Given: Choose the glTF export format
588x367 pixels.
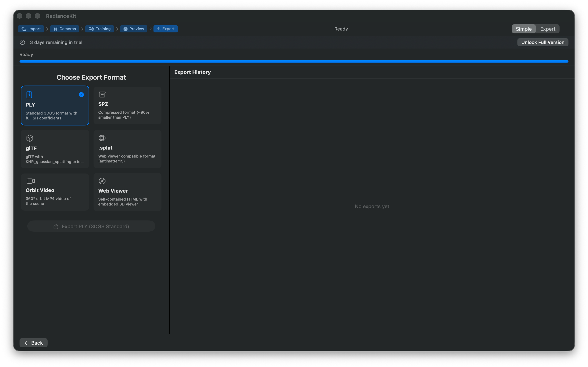Looking at the screenshot, I should pos(55,149).
